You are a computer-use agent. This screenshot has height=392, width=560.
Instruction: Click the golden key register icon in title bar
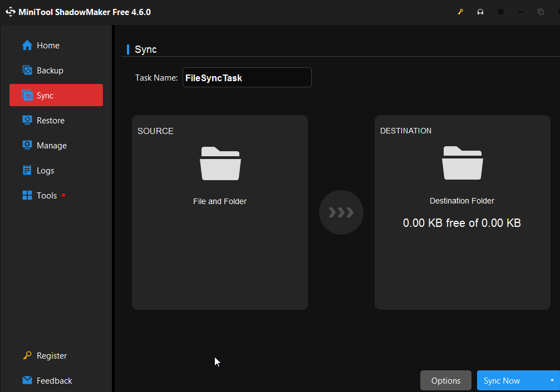(460, 12)
